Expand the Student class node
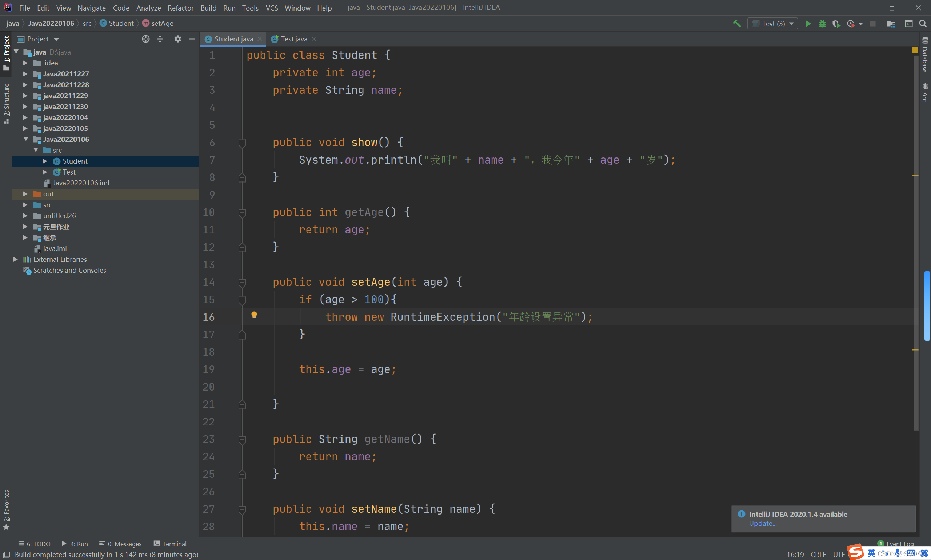 pos(45,161)
